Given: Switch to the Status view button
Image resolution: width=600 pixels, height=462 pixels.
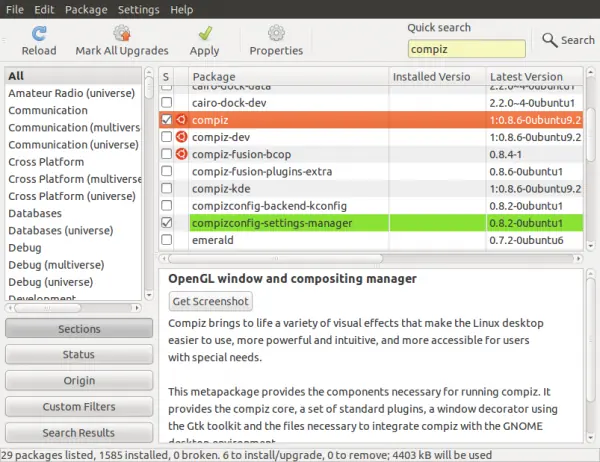Looking at the screenshot, I should tap(79, 354).
